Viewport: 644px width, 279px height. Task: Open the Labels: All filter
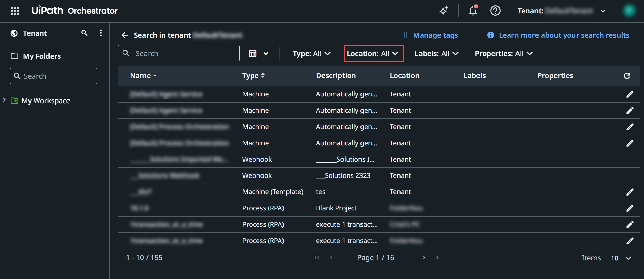click(x=437, y=54)
